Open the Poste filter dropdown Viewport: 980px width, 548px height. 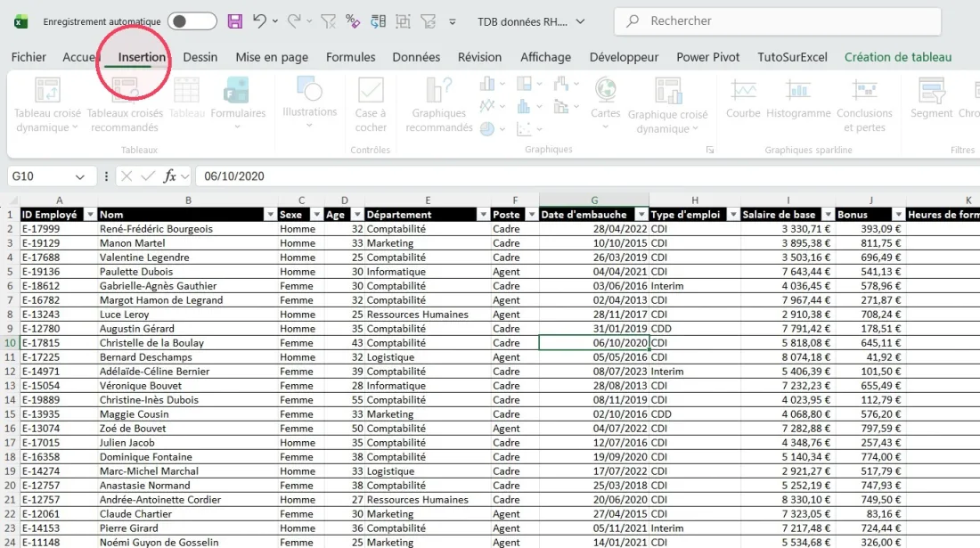coord(531,215)
